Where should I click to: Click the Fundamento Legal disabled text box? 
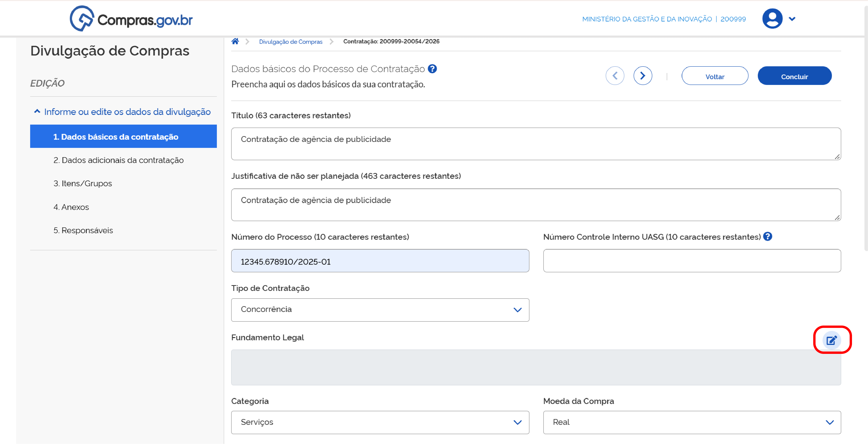click(536, 367)
